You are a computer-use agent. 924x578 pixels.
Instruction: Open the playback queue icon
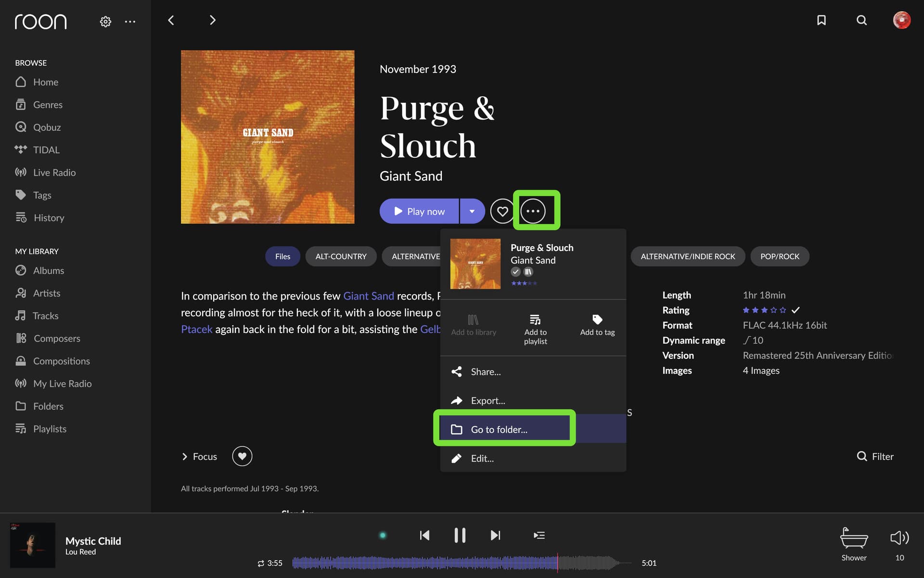539,535
